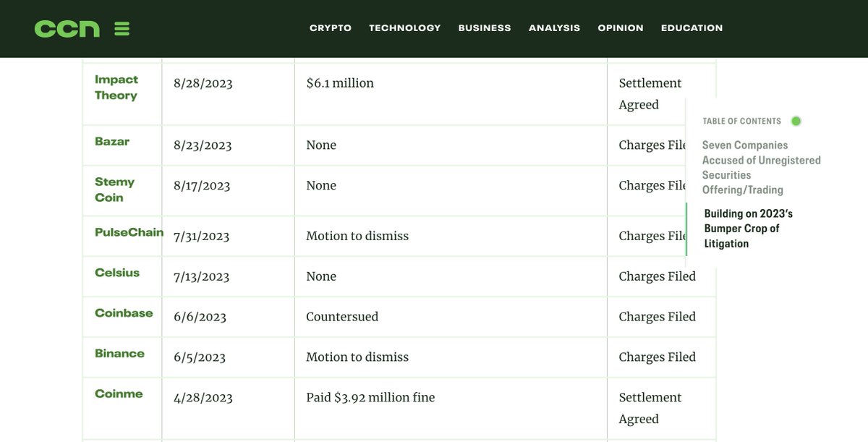The width and height of the screenshot is (868, 442).
Task: Open the Stemy Coin link
Action: (x=114, y=190)
